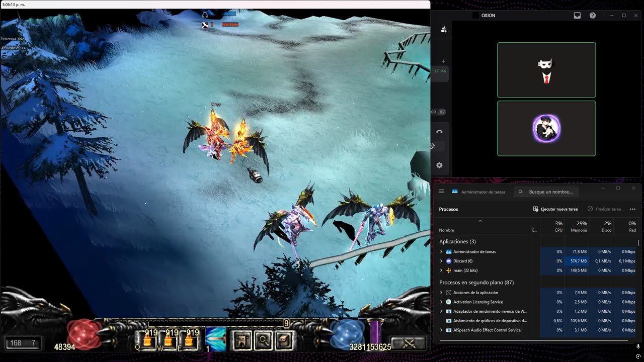Expand Adaptador de rendimiento inverso process
Image resolution: width=644 pixels, height=362 pixels.
[441, 311]
